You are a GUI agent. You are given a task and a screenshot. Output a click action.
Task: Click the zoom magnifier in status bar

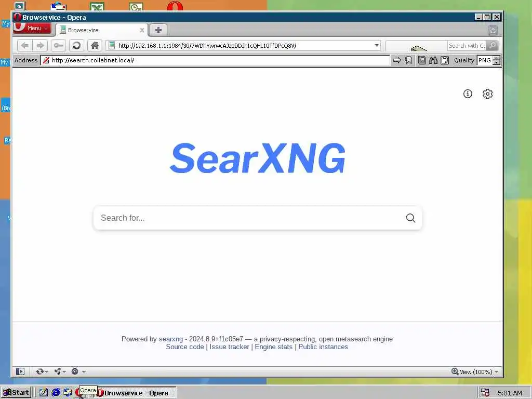(455, 371)
